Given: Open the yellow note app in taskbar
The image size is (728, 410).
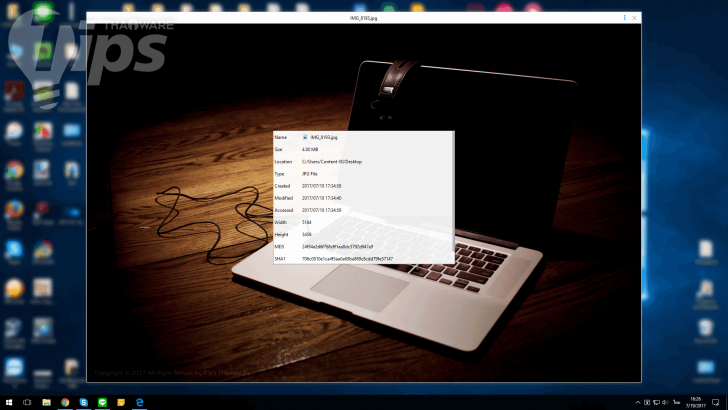Looking at the screenshot, I should point(121,402).
